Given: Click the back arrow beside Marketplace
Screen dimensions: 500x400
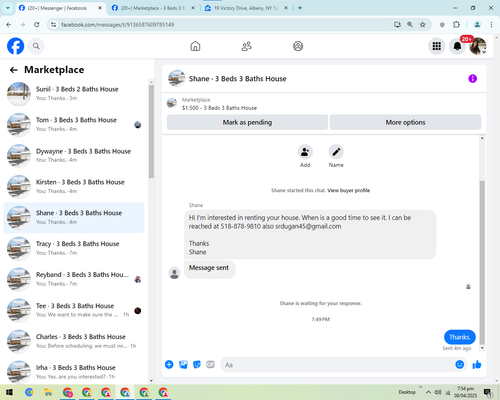Looking at the screenshot, I should tap(14, 70).
